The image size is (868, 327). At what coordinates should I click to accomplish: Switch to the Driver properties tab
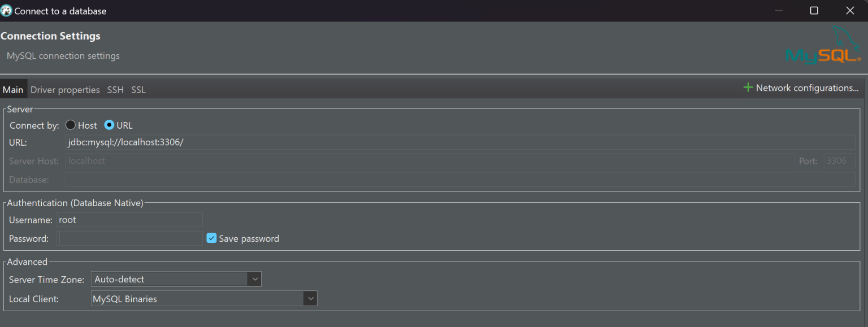[65, 89]
